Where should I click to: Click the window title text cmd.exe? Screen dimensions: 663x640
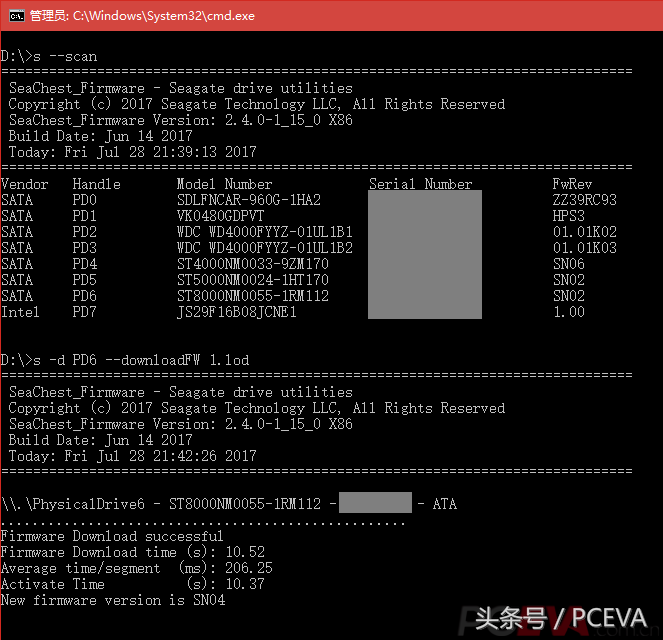coord(142,16)
